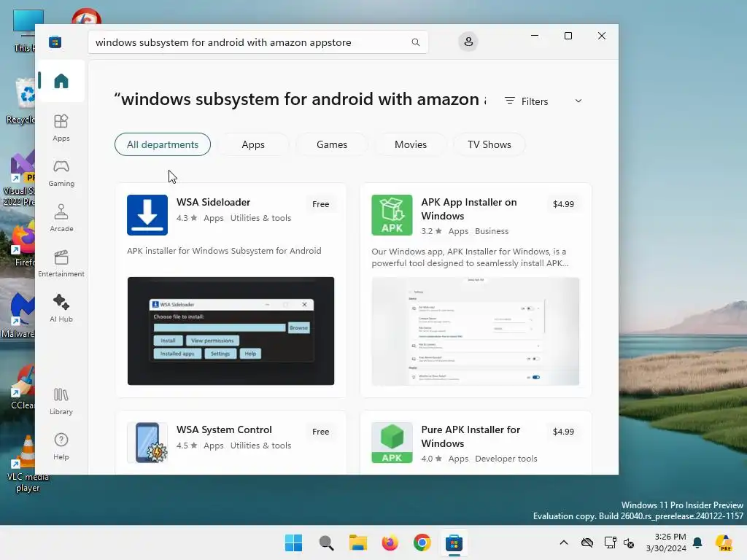
Task: Click the WSA System Control app icon
Action: [x=147, y=443]
